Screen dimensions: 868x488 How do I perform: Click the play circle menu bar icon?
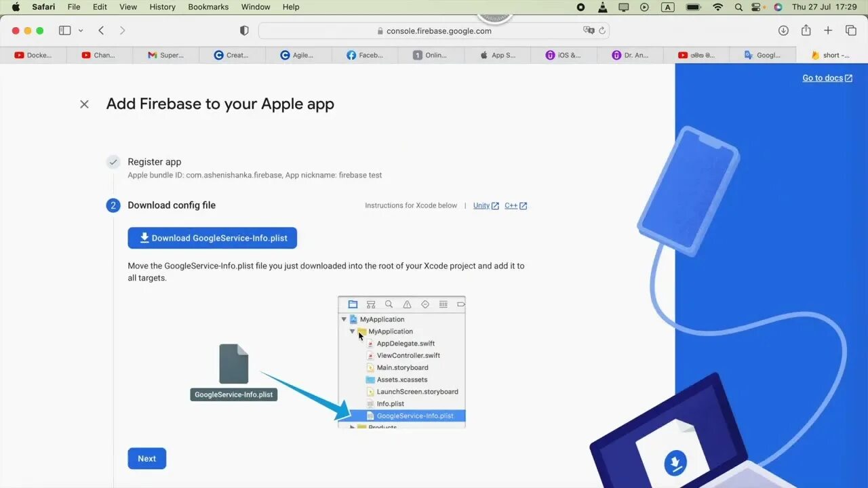[644, 7]
